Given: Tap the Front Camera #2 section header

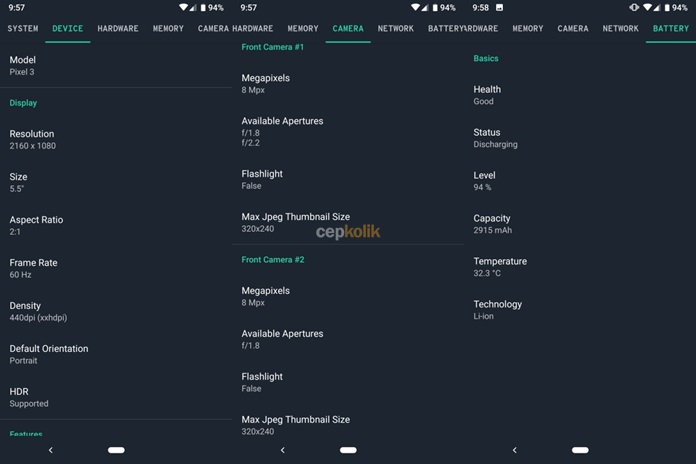Looking at the screenshot, I should click(x=273, y=260).
